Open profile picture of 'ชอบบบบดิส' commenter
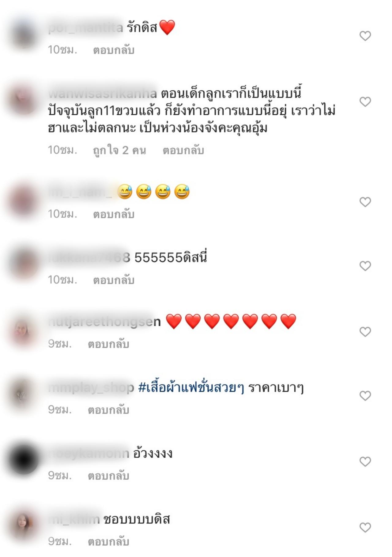 [x=24, y=525]
